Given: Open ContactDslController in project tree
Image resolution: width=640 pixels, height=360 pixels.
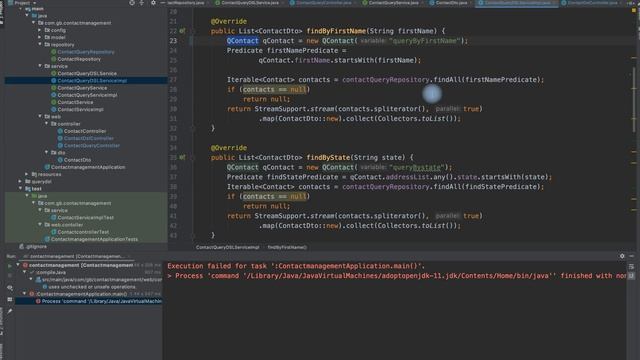Looking at the screenshot, I should 89,138.
